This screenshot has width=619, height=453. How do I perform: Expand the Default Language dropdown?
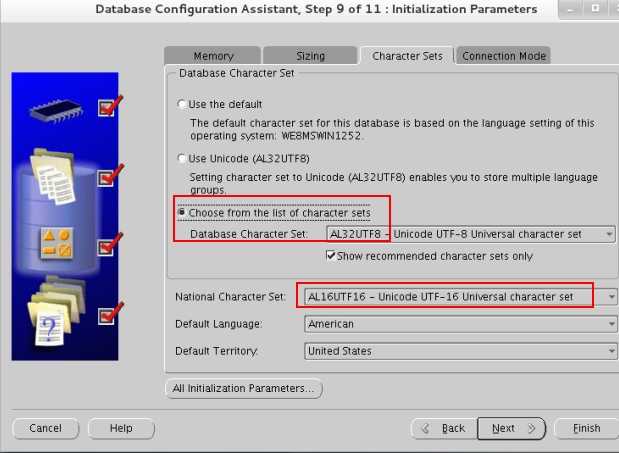(x=461, y=324)
